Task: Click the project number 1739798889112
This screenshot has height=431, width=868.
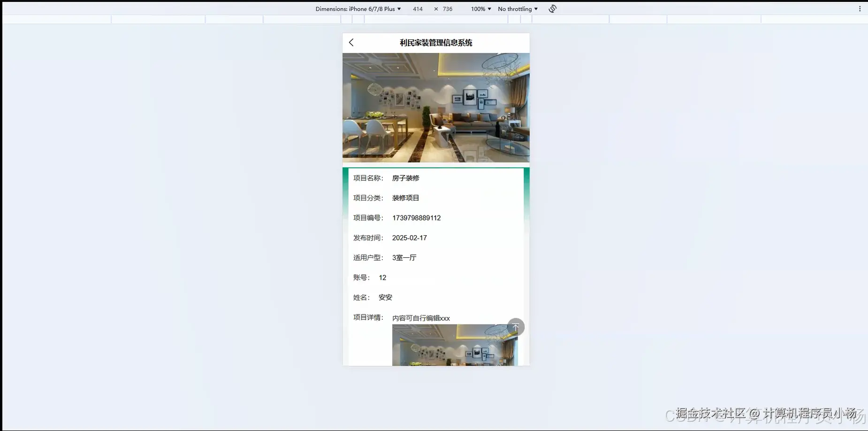Action: click(x=416, y=218)
